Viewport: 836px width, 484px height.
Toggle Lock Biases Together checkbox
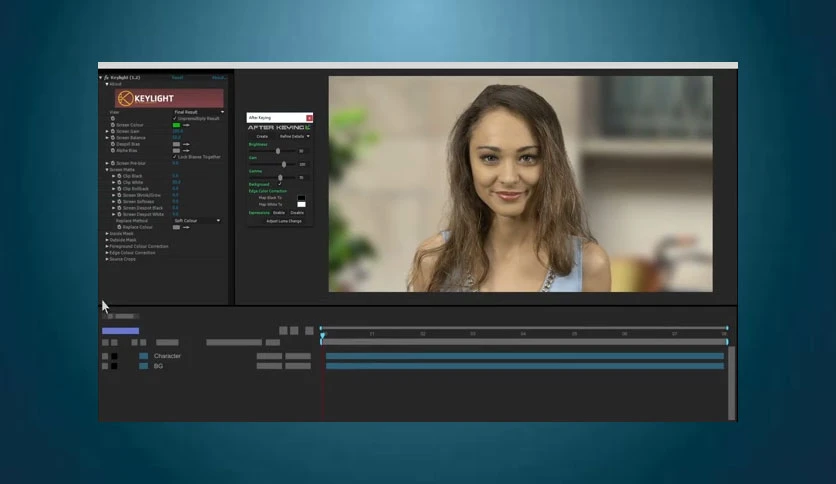[174, 157]
